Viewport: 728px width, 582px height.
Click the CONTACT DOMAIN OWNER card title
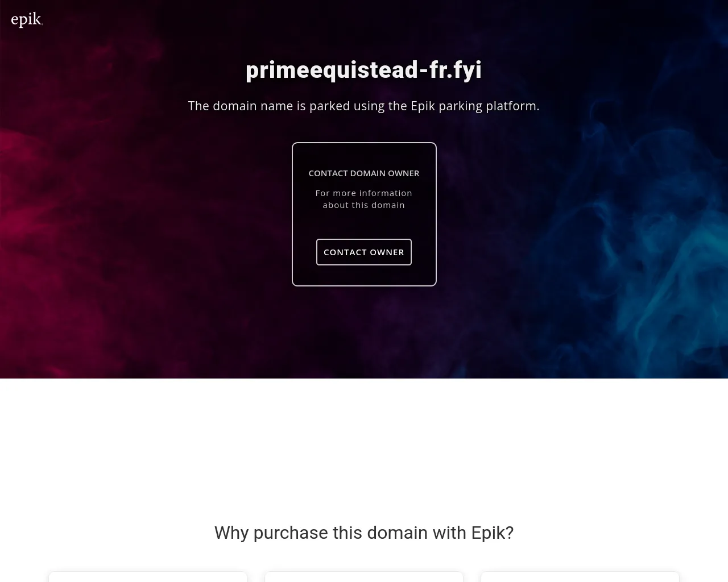(364, 173)
